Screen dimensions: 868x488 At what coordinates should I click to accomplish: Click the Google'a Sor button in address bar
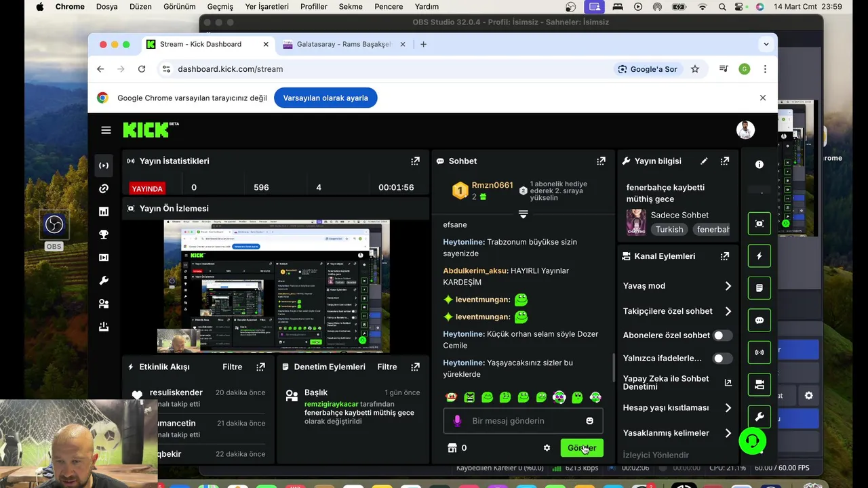(647, 69)
